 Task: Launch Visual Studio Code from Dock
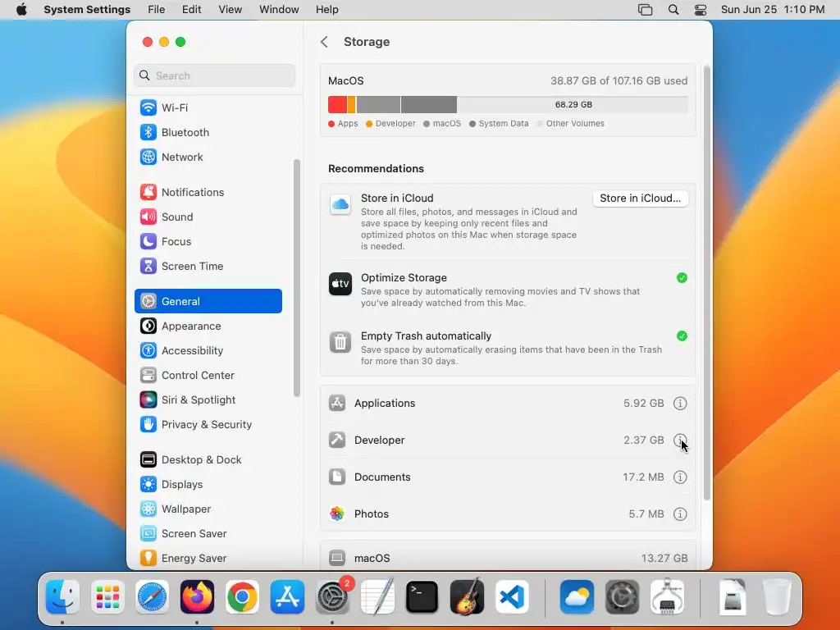point(512,596)
